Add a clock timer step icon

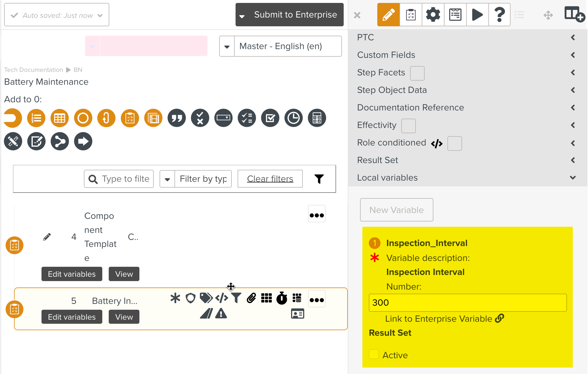tap(293, 118)
